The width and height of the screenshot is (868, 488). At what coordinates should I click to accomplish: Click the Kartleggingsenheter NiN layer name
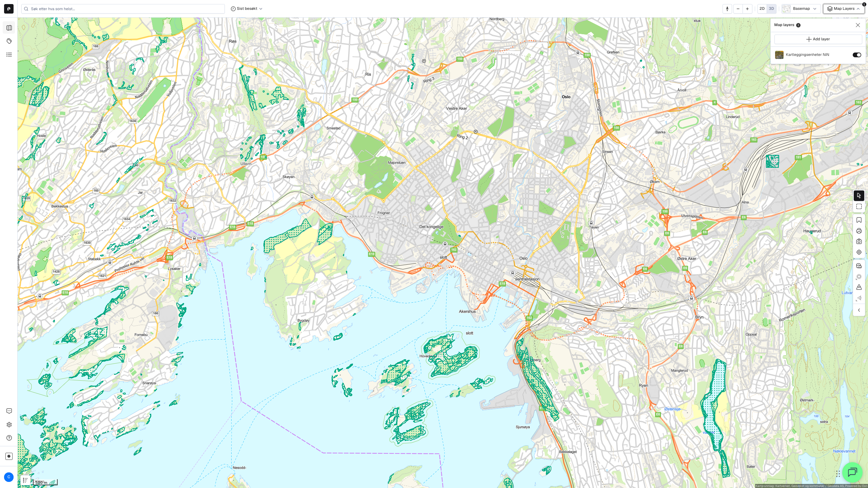coord(807,55)
